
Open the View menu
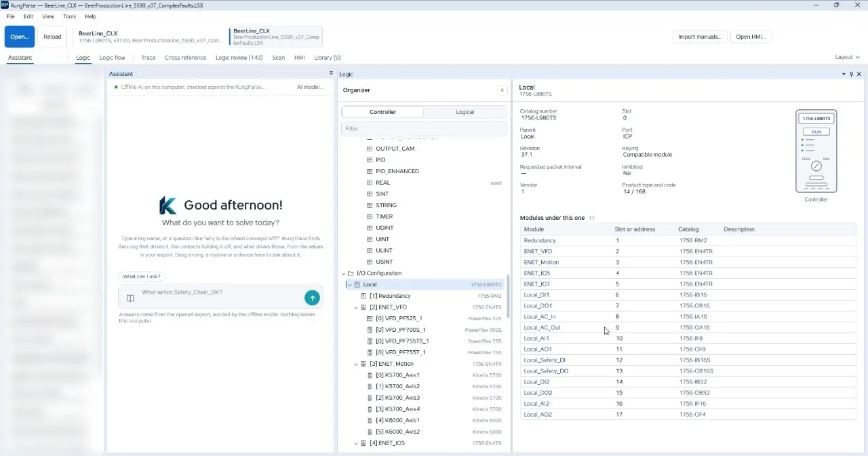pyautogui.click(x=48, y=16)
